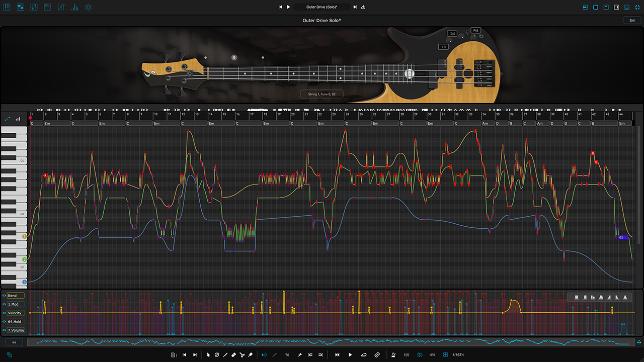Viewport: 644px width, 362px height.
Task: Click the 10.0 value box on bass
Action: click(x=452, y=34)
